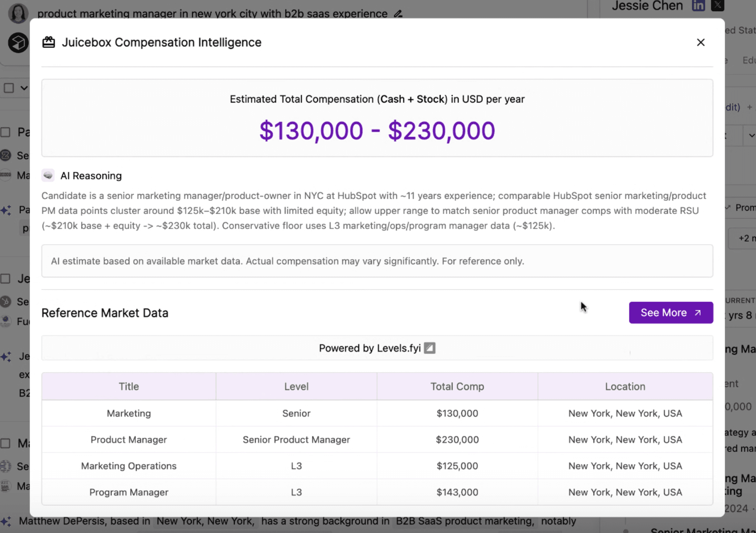756x533 pixels.
Task: Click the compensation briefcase icon in header
Action: click(49, 43)
